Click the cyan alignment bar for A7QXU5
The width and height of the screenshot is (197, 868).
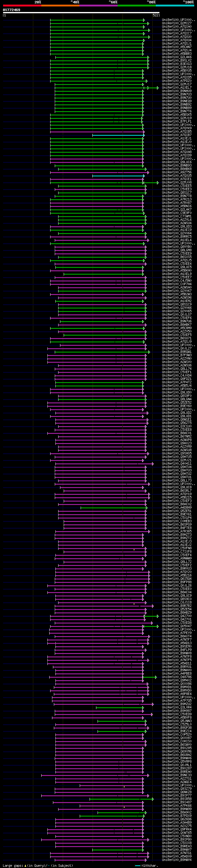[x=118, y=176]
